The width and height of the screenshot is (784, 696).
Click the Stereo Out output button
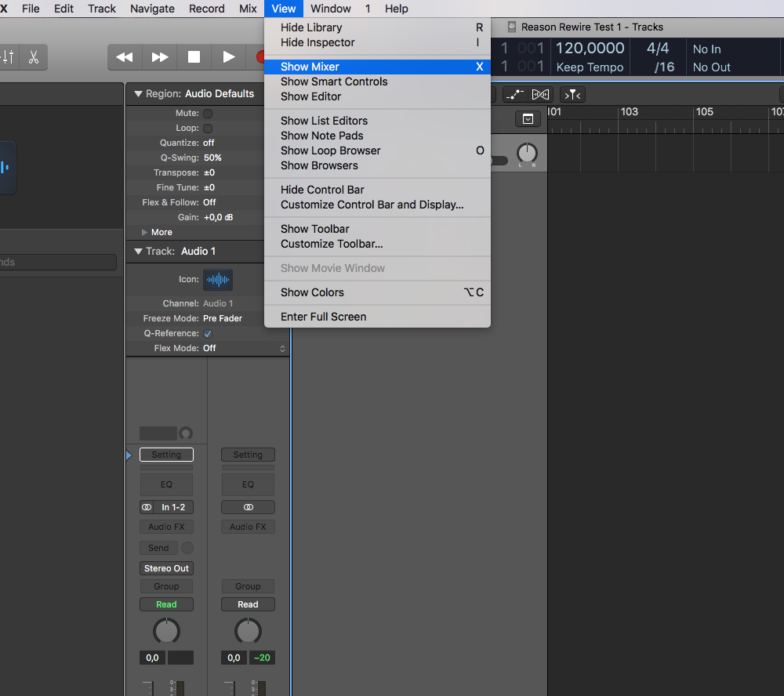[x=166, y=569]
